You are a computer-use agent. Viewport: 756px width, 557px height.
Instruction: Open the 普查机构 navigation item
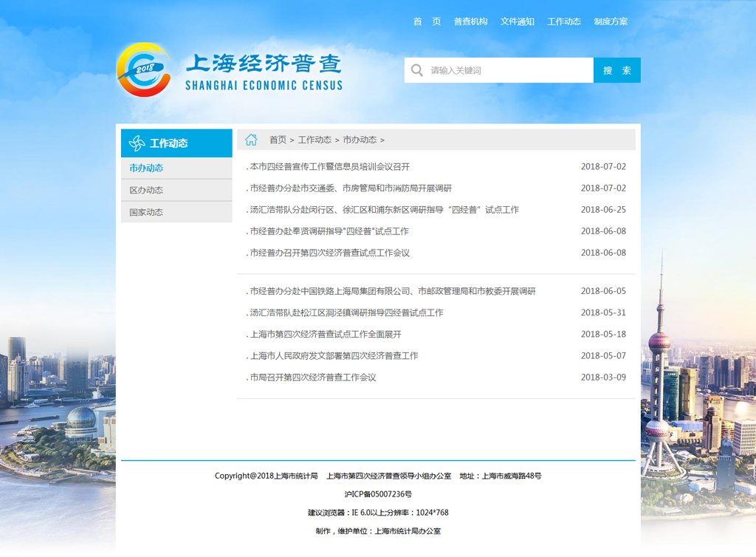click(x=470, y=21)
